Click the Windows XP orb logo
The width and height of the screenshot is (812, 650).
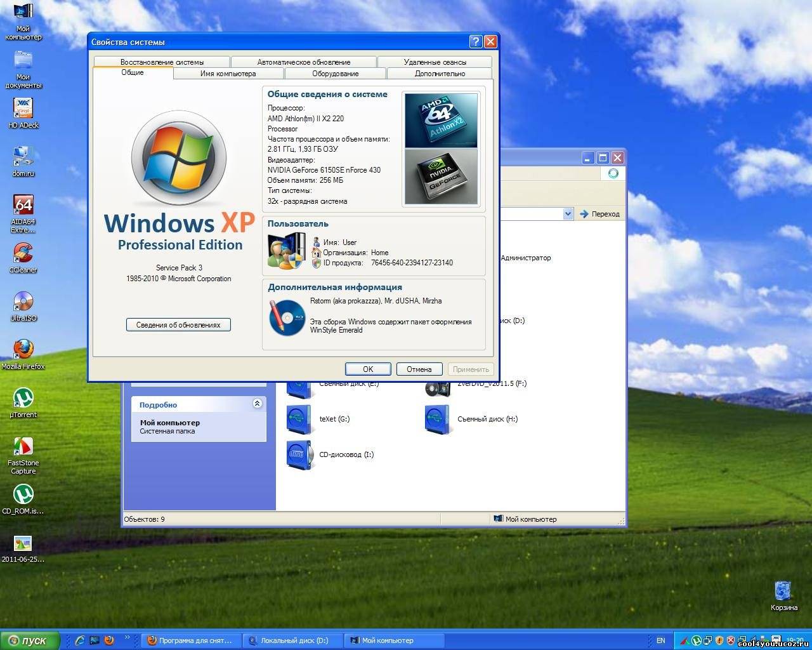pos(179,159)
